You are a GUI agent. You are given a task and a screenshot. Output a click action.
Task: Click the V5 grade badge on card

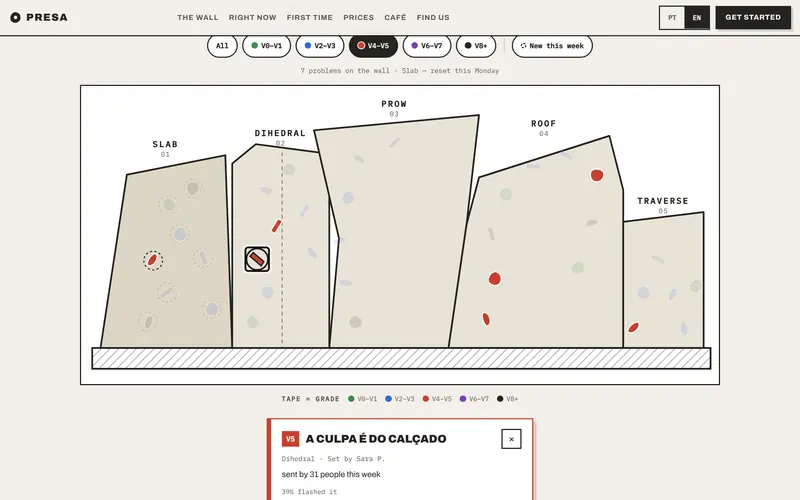click(x=290, y=439)
